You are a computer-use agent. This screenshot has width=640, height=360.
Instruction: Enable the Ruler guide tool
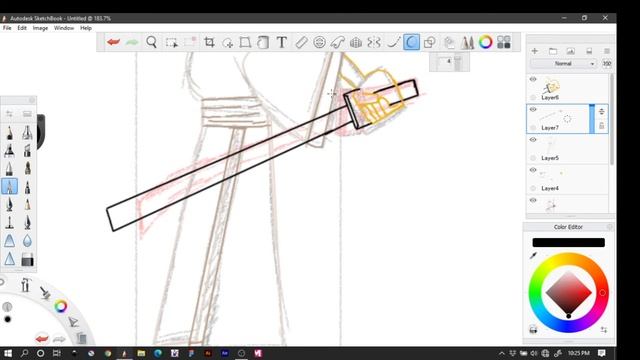click(301, 42)
